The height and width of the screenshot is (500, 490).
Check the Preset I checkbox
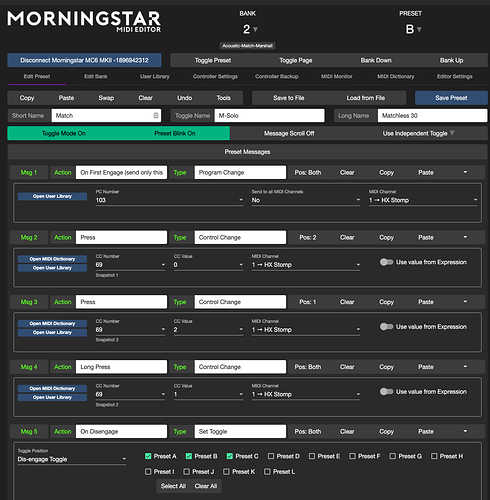click(148, 472)
